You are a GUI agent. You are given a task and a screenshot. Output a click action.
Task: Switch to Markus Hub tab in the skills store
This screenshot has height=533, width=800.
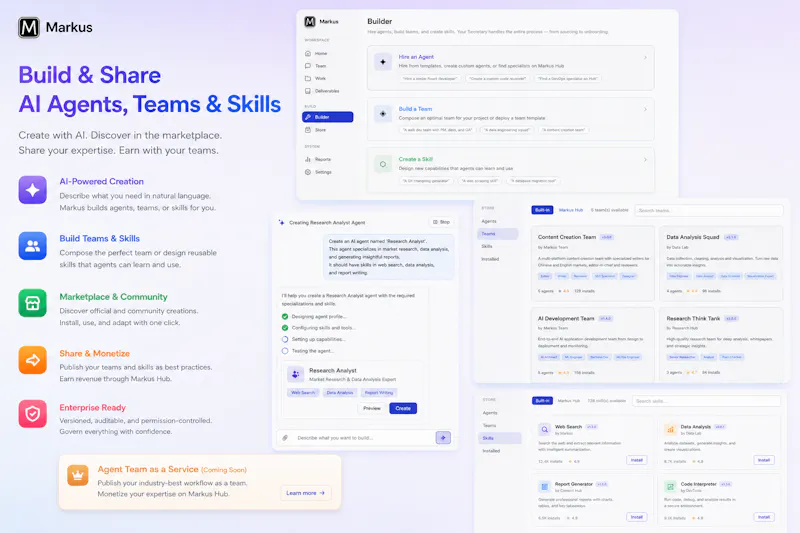pyautogui.click(x=569, y=401)
